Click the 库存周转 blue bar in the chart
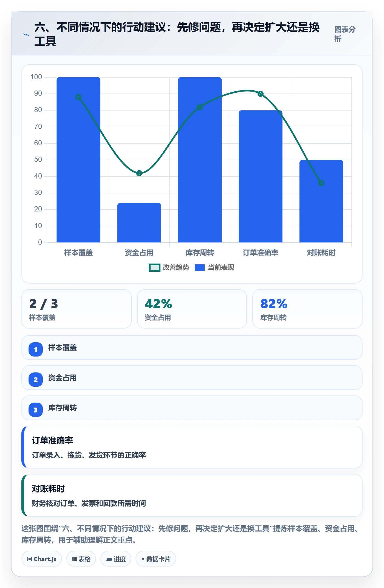 point(200,160)
